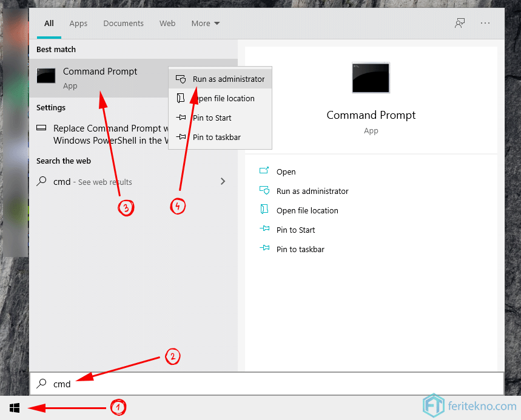Click Run as administrator in details pane
Viewport: 521px width, 420px height.
(312, 192)
